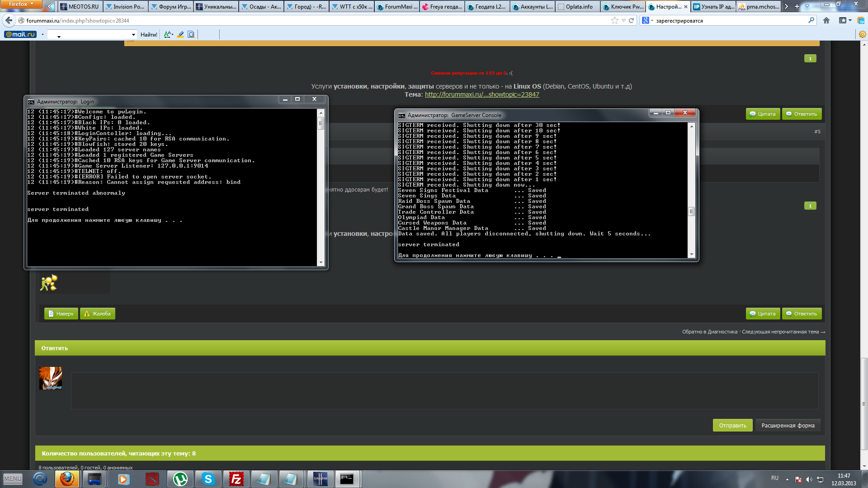Click inside the reply text area
The width and height of the screenshot is (868, 488).
[444, 390]
